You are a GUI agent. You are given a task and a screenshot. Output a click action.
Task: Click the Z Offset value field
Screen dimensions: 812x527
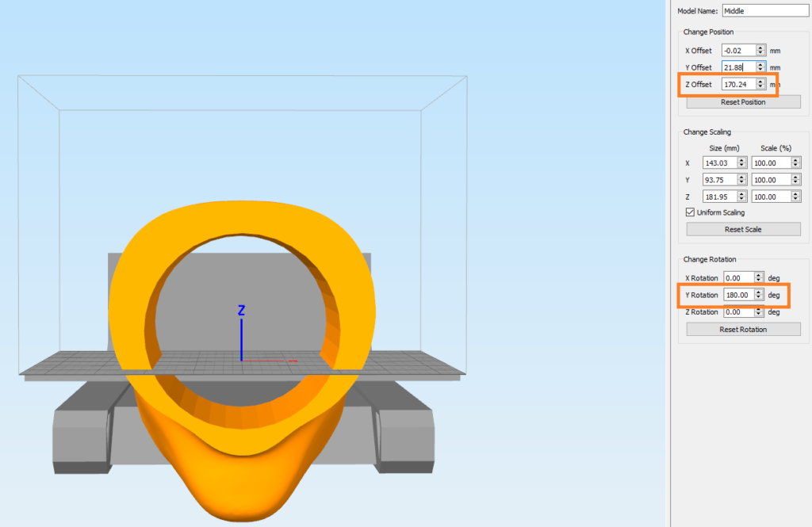[x=738, y=84]
